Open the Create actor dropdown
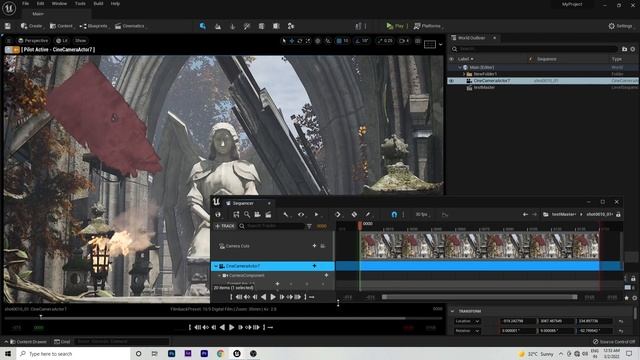Screen dimensions: 640x360 31,26
